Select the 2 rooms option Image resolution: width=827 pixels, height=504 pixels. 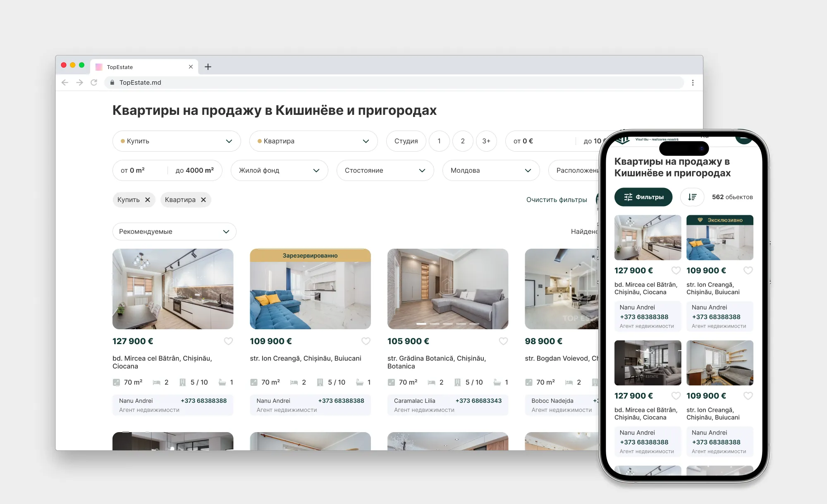tap(463, 141)
